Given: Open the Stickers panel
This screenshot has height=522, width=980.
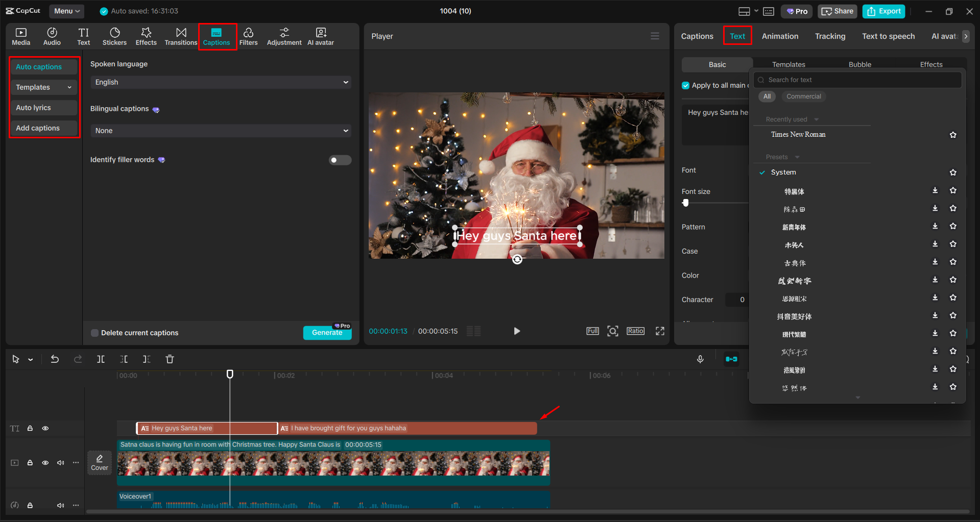Looking at the screenshot, I should (114, 36).
